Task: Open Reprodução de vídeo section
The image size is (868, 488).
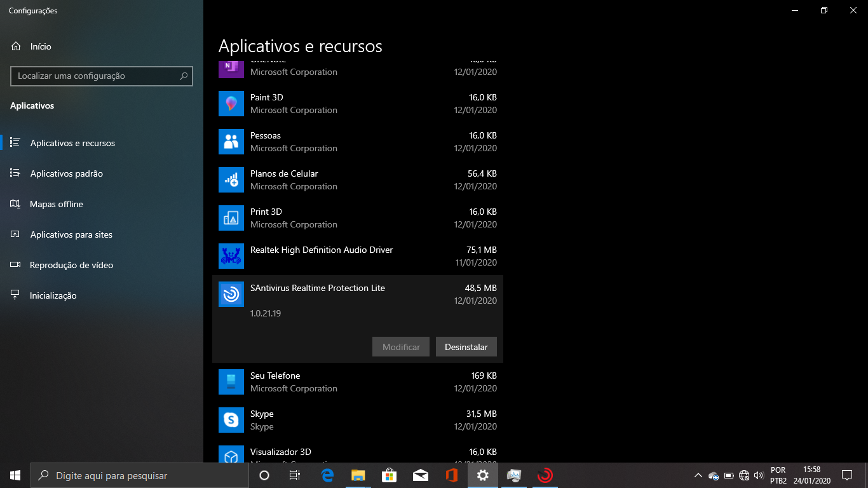Action: click(102, 265)
